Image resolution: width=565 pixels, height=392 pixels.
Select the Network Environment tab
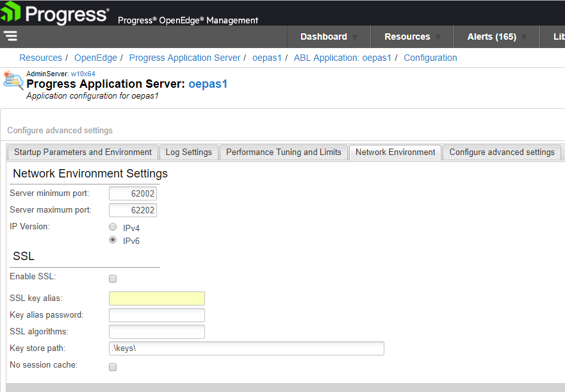point(395,152)
